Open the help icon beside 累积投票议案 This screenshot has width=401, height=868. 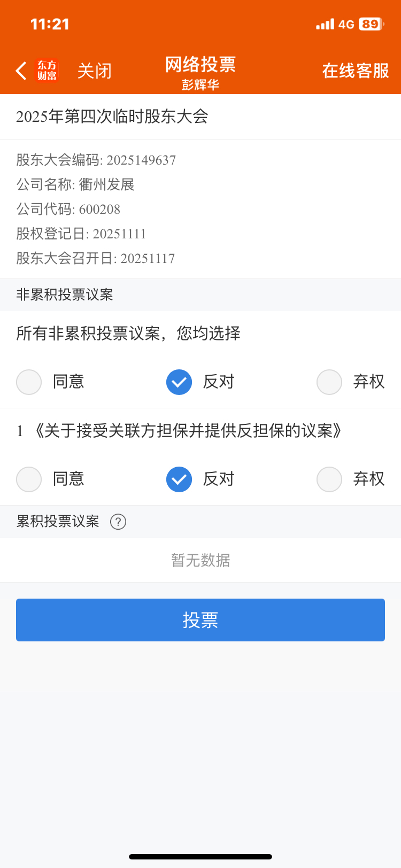[x=118, y=522]
